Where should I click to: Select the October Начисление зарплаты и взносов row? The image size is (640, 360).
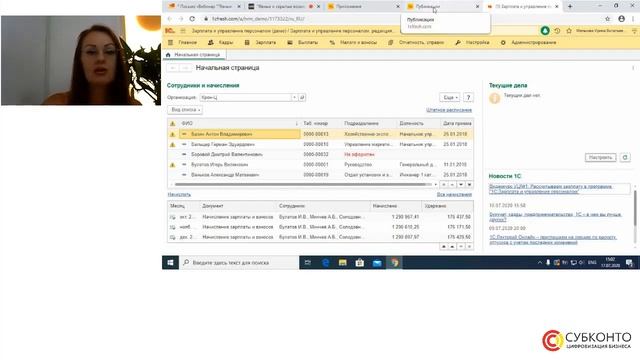click(x=320, y=217)
